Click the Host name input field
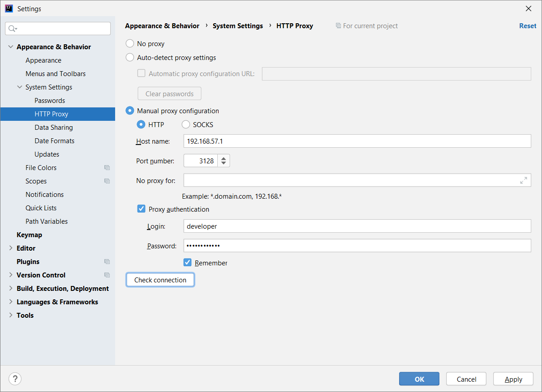The image size is (542, 392). click(x=357, y=141)
